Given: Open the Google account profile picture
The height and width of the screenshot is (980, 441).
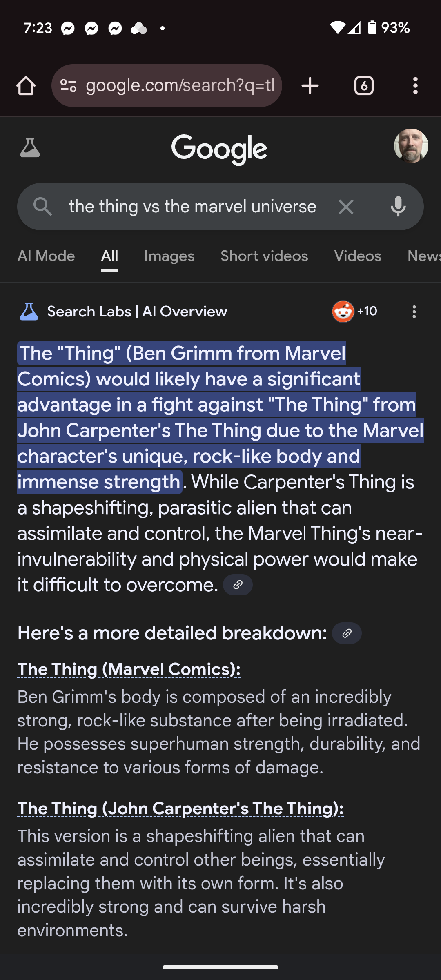Looking at the screenshot, I should [411, 146].
